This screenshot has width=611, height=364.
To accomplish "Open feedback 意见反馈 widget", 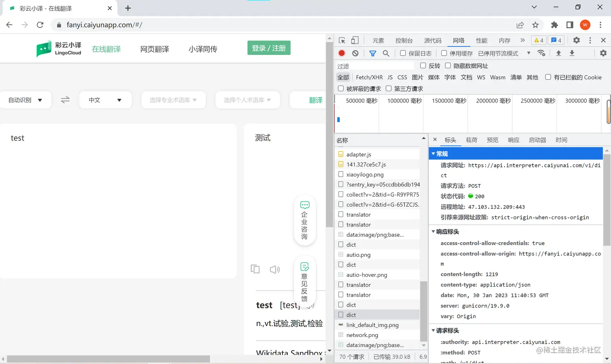I will (x=305, y=282).
